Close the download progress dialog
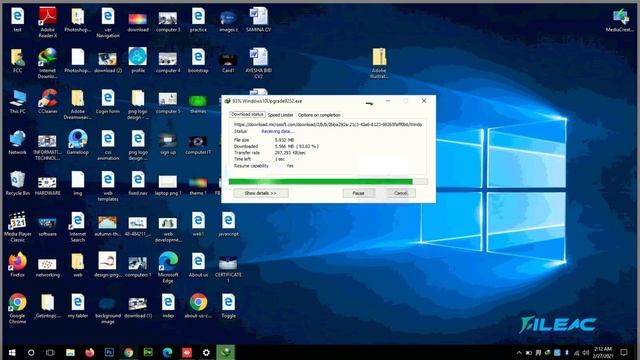This screenshot has height=360, width=640. coord(424,101)
